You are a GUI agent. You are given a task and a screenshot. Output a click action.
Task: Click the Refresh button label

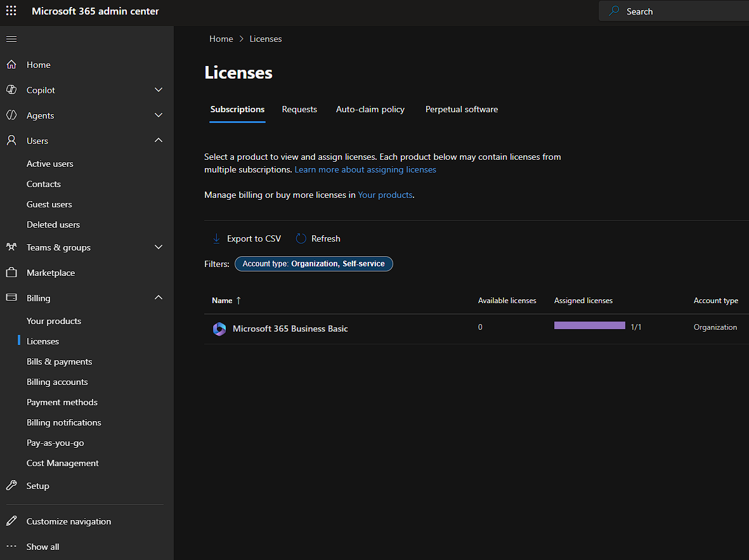click(x=326, y=238)
